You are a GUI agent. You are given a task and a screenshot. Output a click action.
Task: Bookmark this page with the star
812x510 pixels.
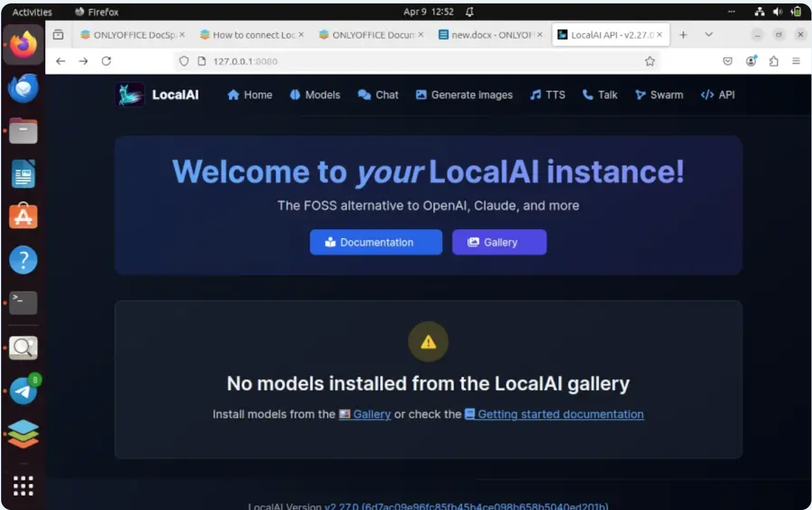[650, 61]
